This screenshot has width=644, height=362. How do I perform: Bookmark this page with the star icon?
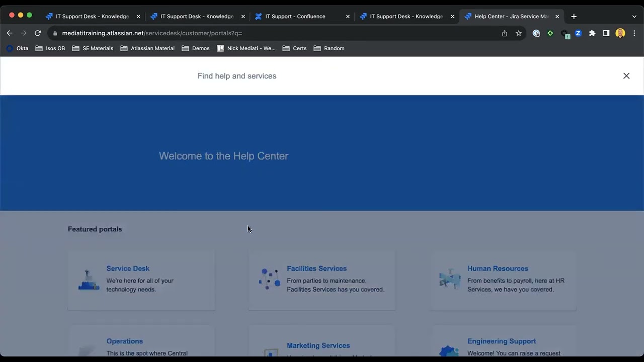coord(519,33)
